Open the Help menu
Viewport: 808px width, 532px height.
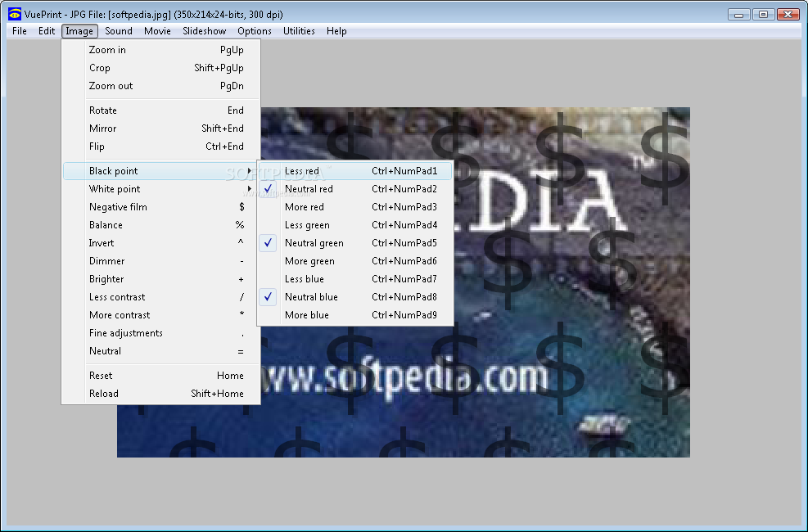pyautogui.click(x=336, y=31)
